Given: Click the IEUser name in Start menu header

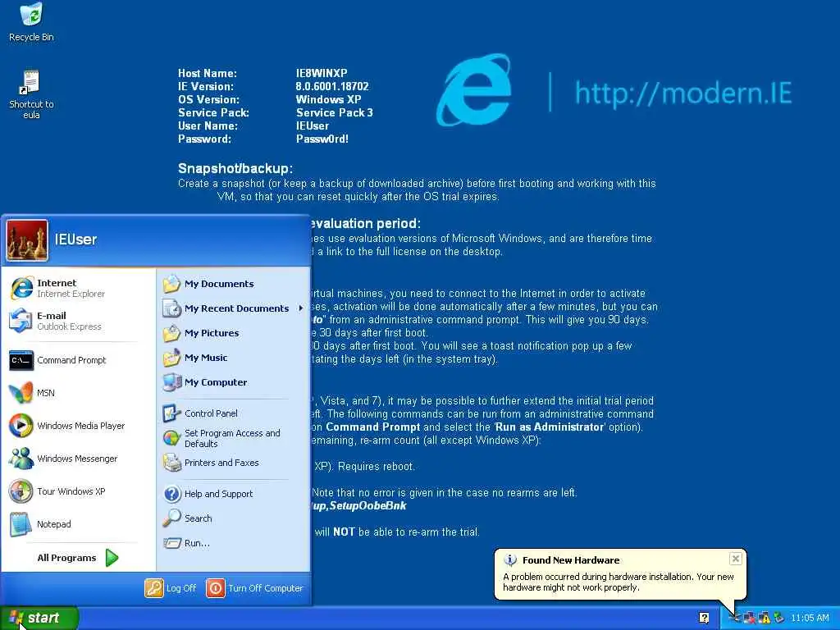Looking at the screenshot, I should [75, 240].
